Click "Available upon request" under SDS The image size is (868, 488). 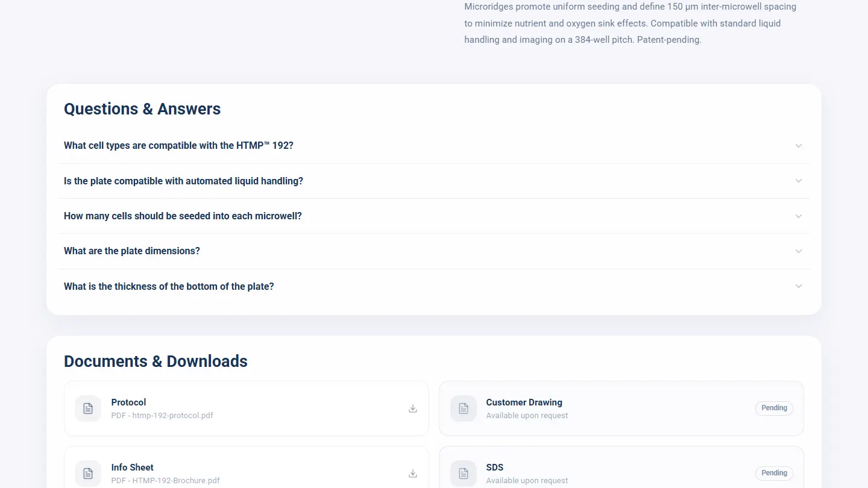pos(527,481)
